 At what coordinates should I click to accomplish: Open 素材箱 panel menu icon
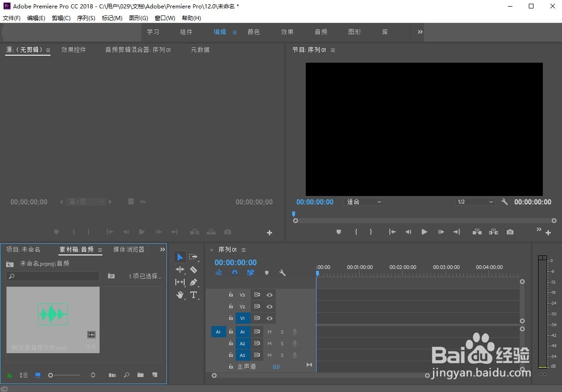(100, 250)
